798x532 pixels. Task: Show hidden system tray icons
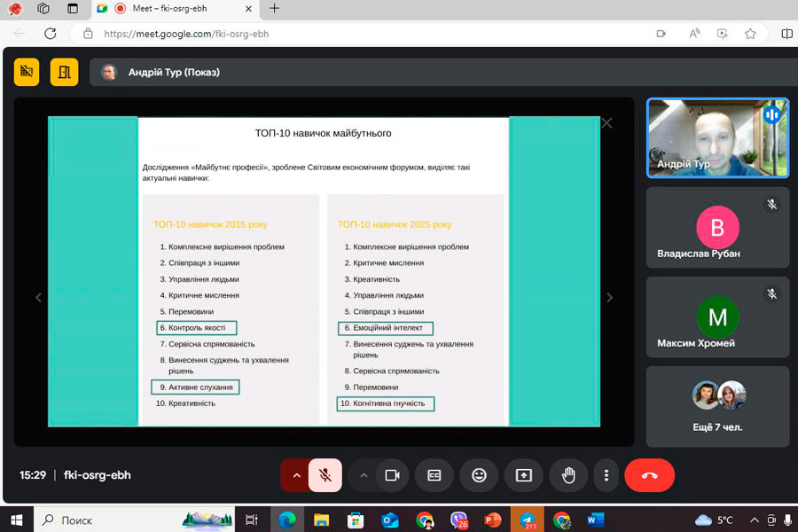755,520
